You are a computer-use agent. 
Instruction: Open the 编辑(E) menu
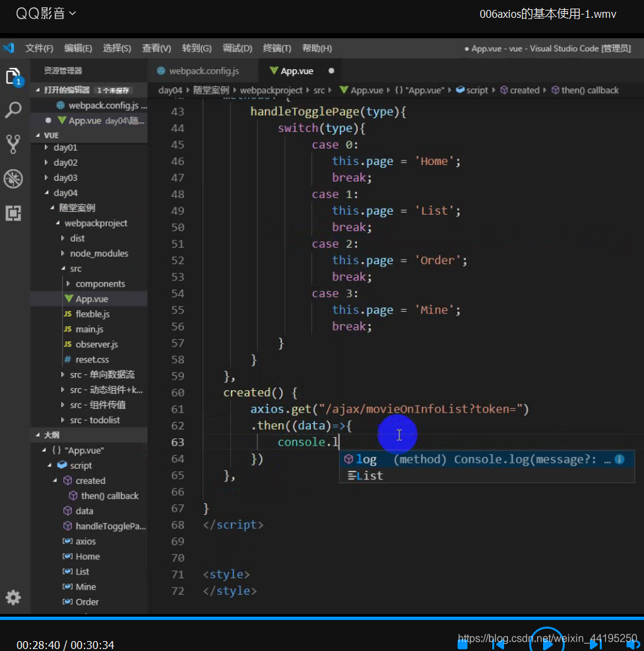coord(78,49)
